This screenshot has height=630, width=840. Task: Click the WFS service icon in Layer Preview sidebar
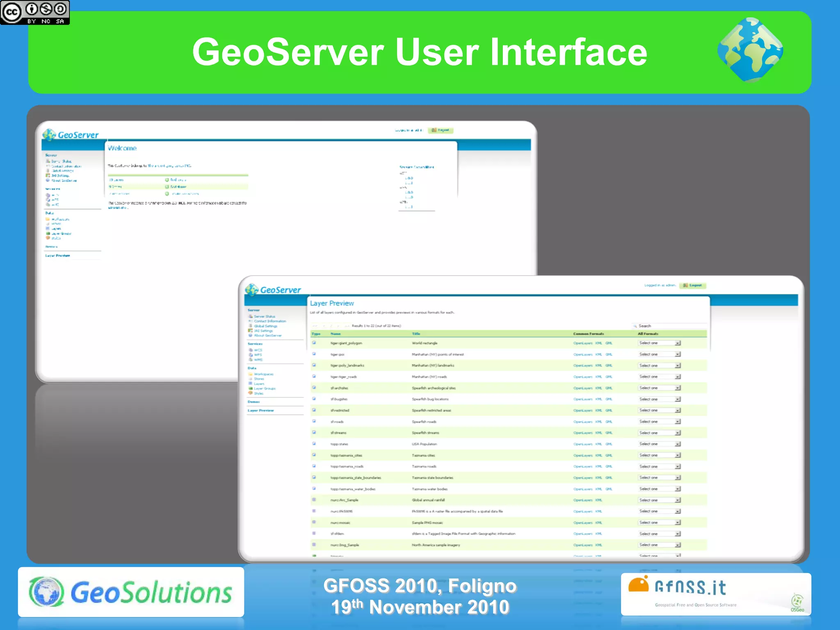tap(251, 355)
